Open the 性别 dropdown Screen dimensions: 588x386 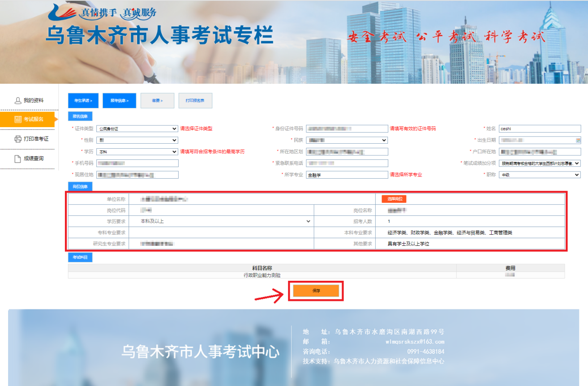pos(137,140)
